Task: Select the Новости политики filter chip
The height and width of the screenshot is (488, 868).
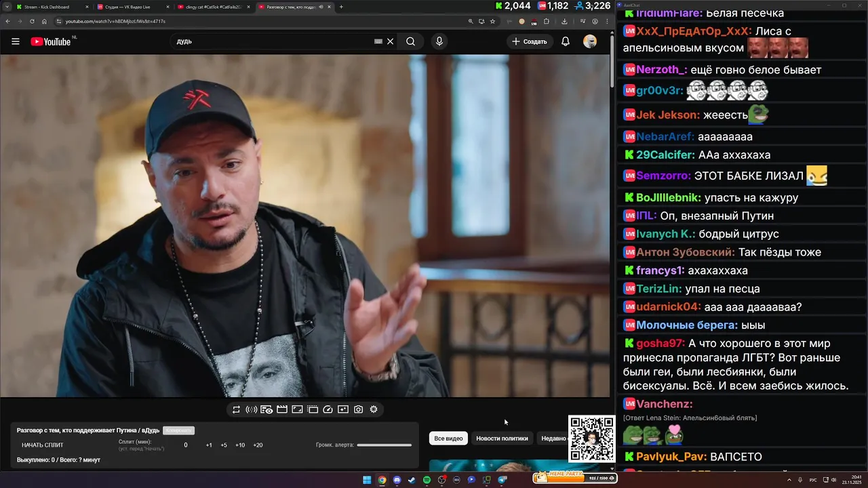Action: tap(502, 439)
